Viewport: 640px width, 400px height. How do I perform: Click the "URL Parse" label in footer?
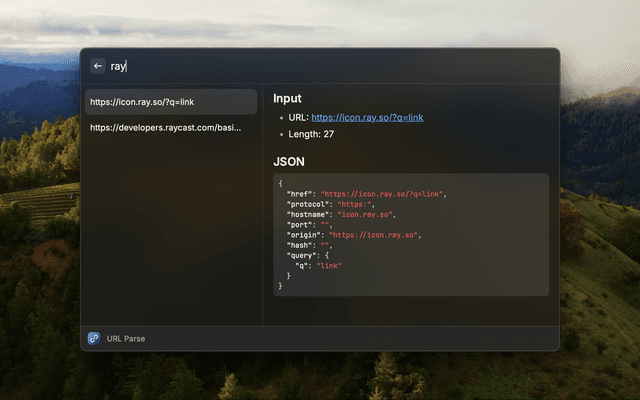coord(127,338)
